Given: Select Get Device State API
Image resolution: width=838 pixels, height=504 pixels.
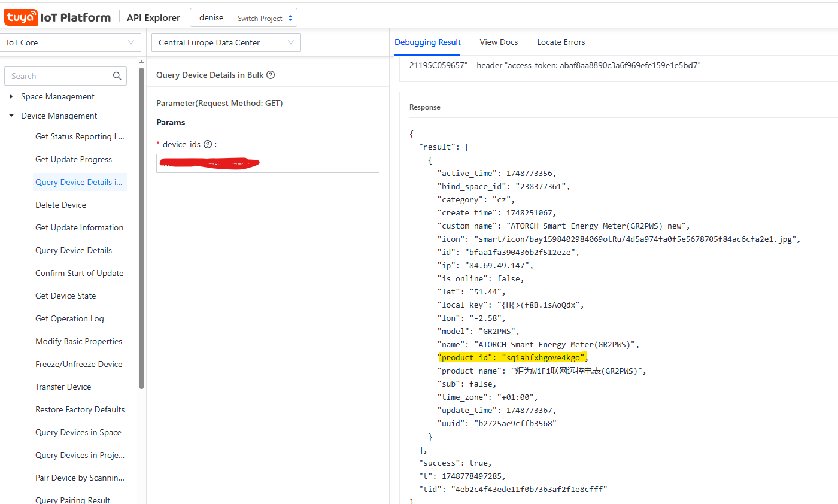Looking at the screenshot, I should point(65,296).
